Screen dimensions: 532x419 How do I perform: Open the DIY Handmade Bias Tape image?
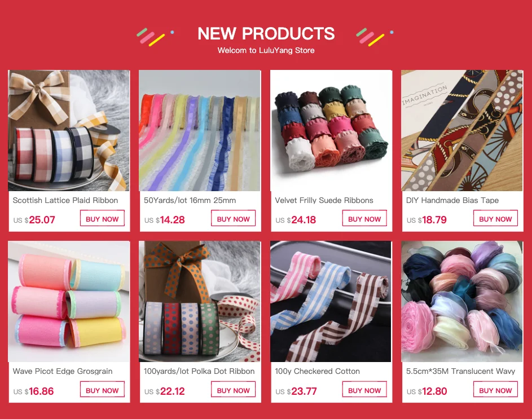(462, 131)
